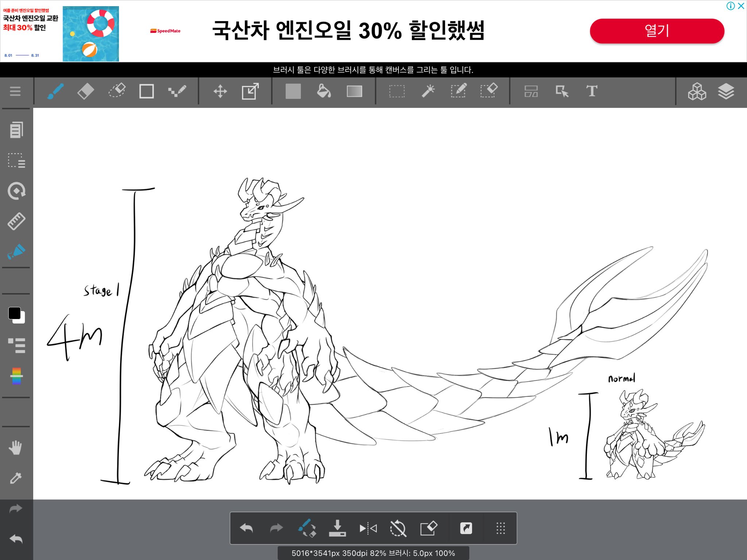Open the rainbow color palette panel

pos(16,376)
